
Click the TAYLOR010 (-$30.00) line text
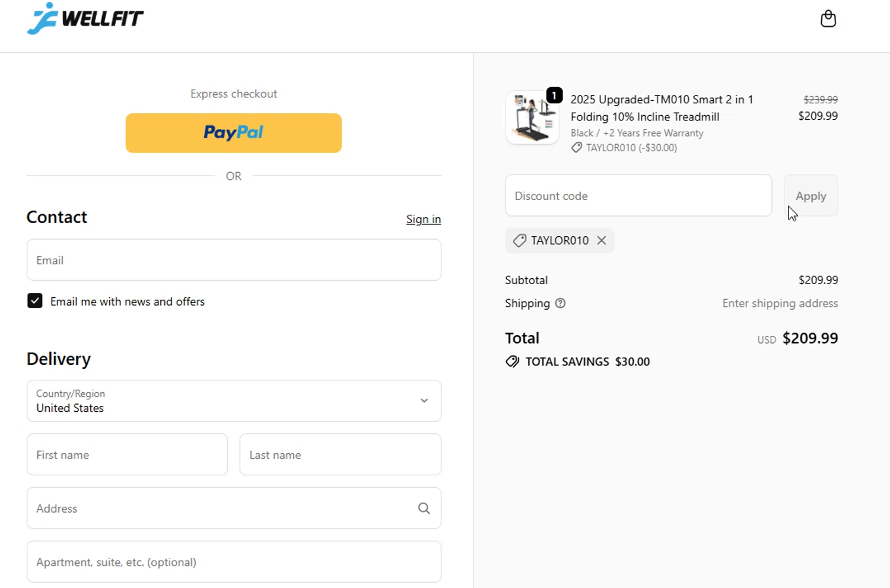tap(631, 148)
